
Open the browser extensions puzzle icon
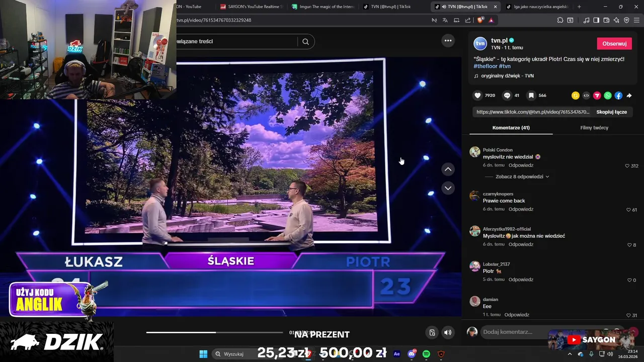[560, 20]
